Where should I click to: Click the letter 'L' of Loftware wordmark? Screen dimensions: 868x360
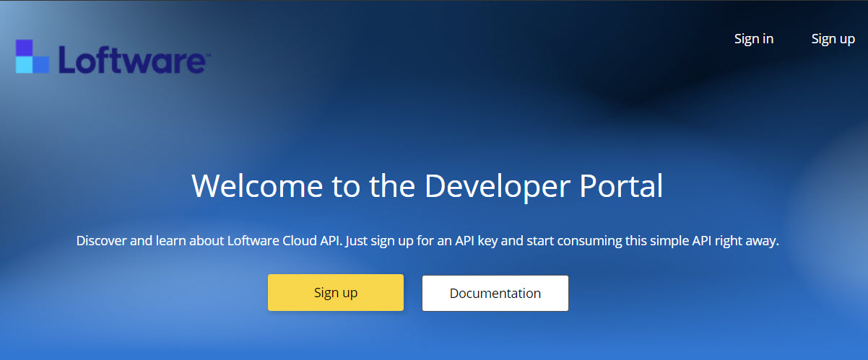66,61
